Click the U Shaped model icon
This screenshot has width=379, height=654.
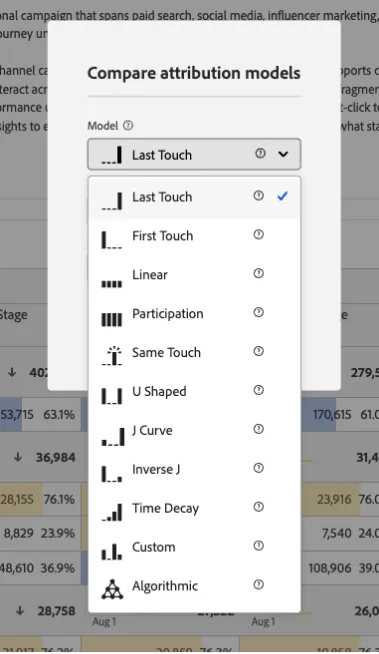tap(112, 396)
